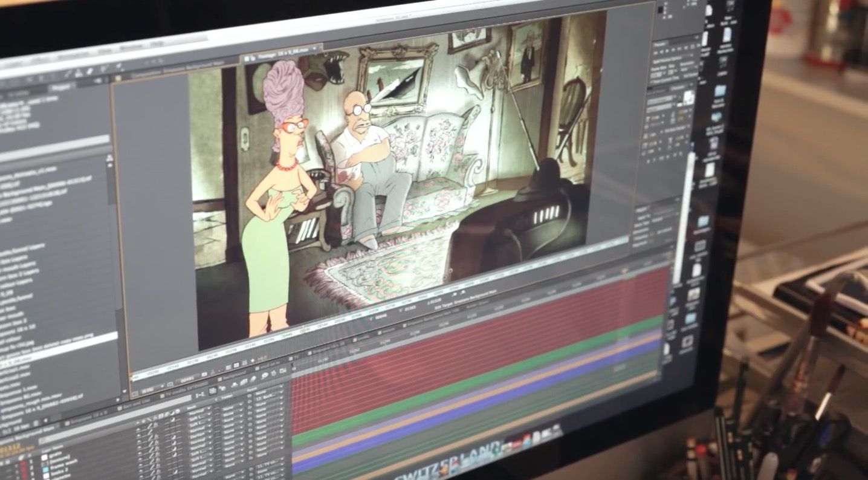Viewport: 868px width, 480px height.
Task: Click the green layer bar in timeline
Action: [478, 380]
